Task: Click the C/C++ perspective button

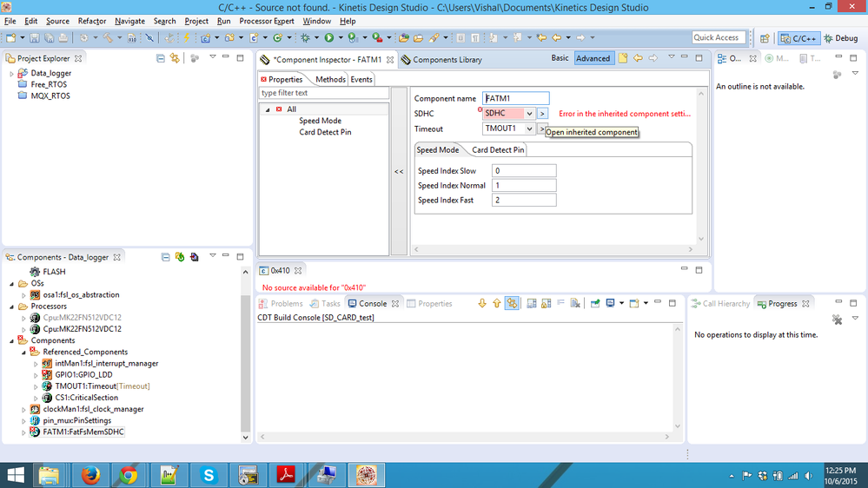Action: [798, 38]
